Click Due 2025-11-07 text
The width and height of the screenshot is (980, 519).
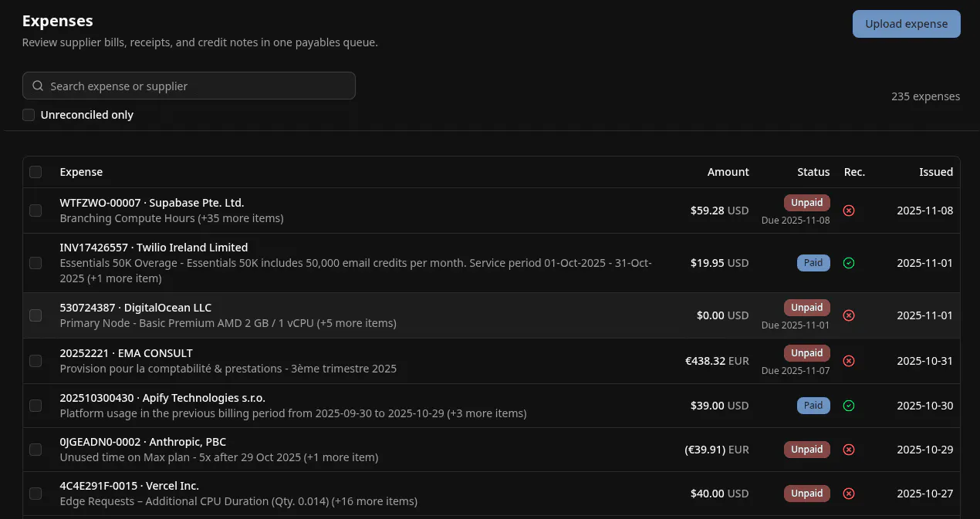tap(796, 371)
